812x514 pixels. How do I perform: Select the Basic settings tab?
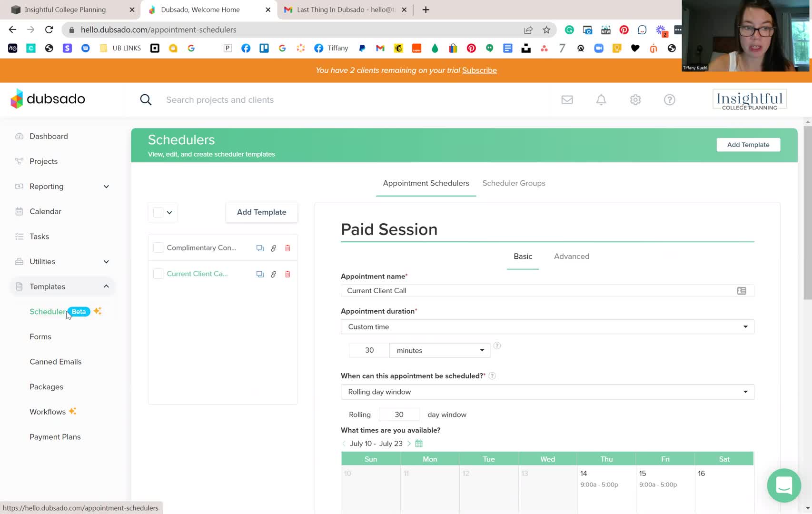[523, 257]
